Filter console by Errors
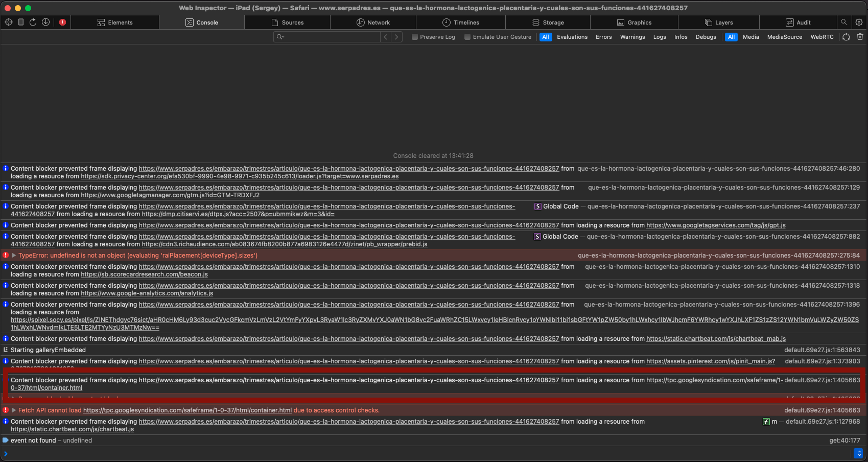The image size is (868, 462). [x=603, y=37]
